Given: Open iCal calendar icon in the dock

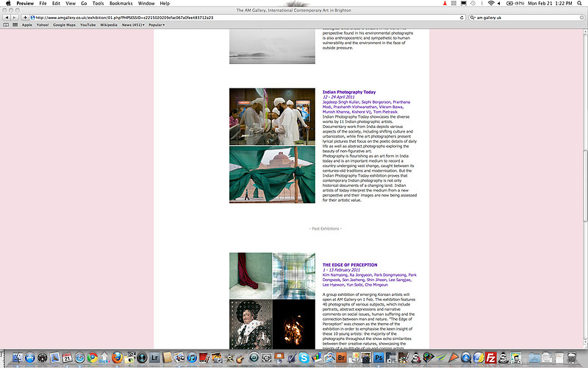Looking at the screenshot, I should pyautogui.click(x=67, y=358).
